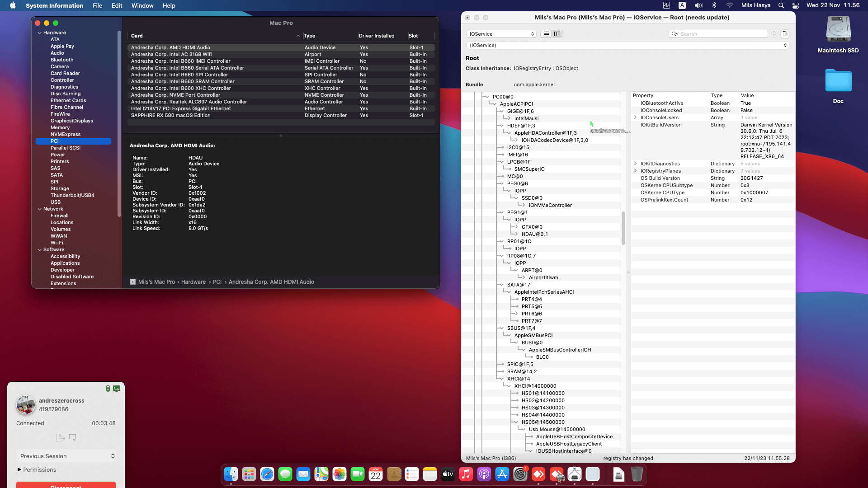The height and width of the screenshot is (488, 868).
Task: Open the Trash in the Dock
Action: coord(637,474)
